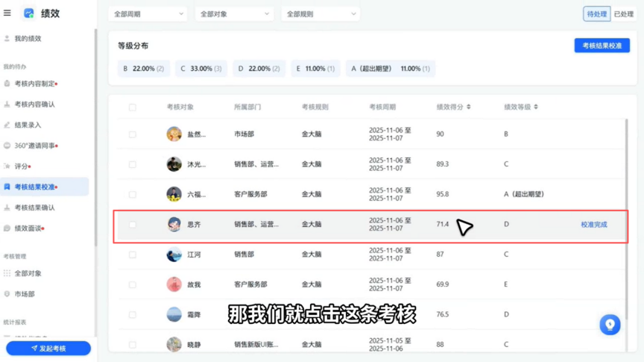Switch to the 待处理 tab
644x362 pixels.
596,14
